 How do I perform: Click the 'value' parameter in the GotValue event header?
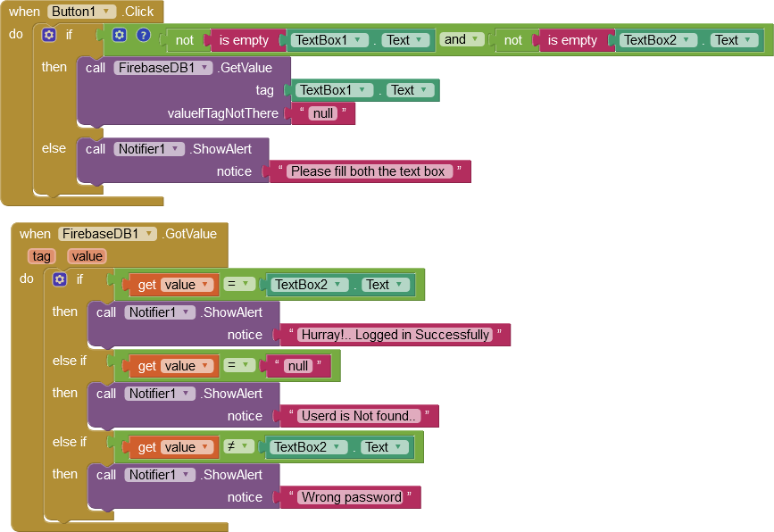click(x=87, y=256)
